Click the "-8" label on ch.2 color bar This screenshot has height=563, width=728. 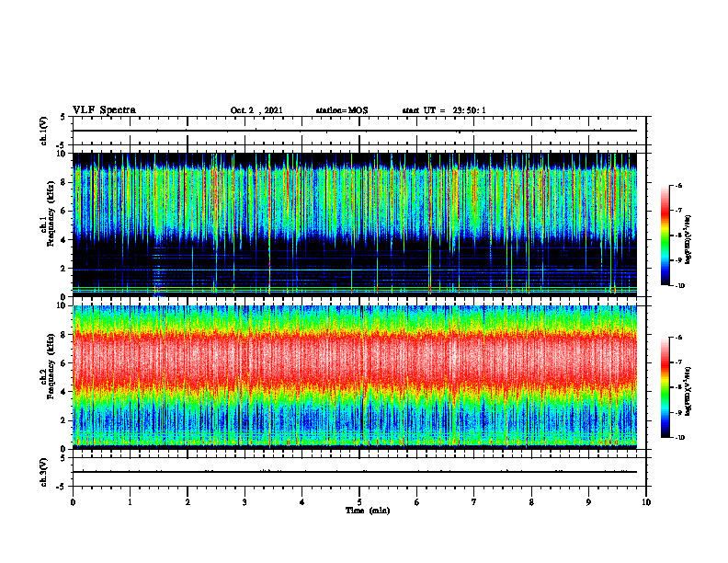678,388
